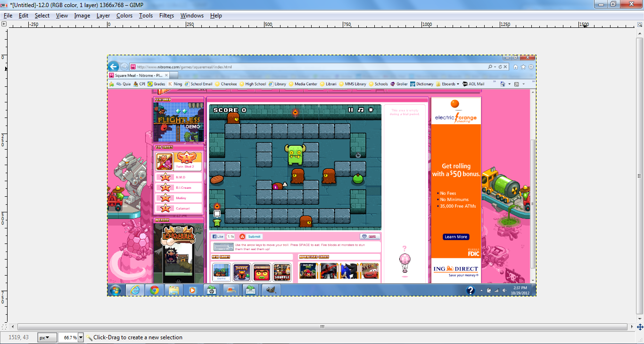Viewport: 644px width, 344px height.
Task: Click the 'Learn More' ad button in canvas
Action: click(x=456, y=237)
